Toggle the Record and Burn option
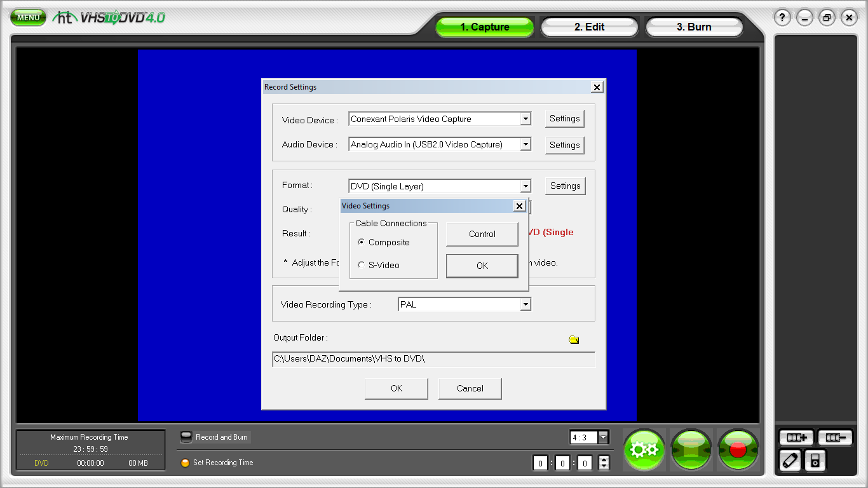The height and width of the screenshot is (488, 868). [x=215, y=437]
